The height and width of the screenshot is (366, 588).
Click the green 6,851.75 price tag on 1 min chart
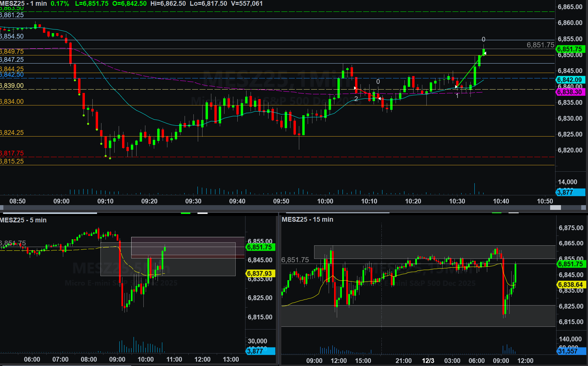(x=570, y=49)
